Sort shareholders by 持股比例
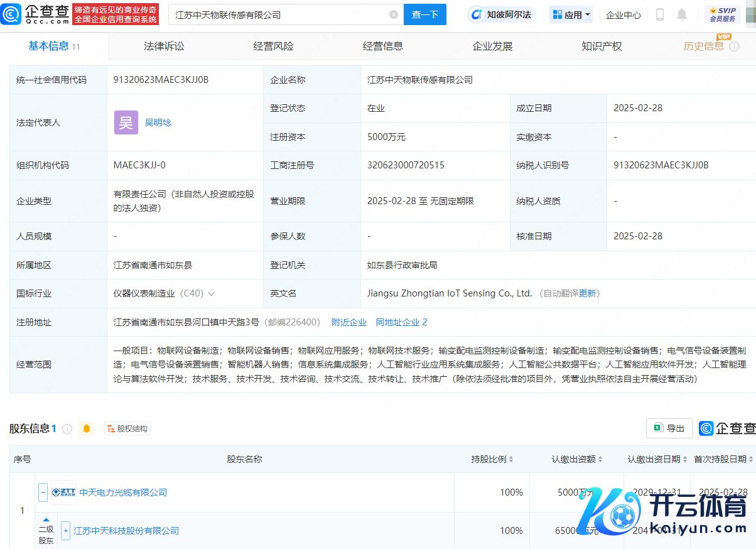The width and height of the screenshot is (756, 549). 492,459
